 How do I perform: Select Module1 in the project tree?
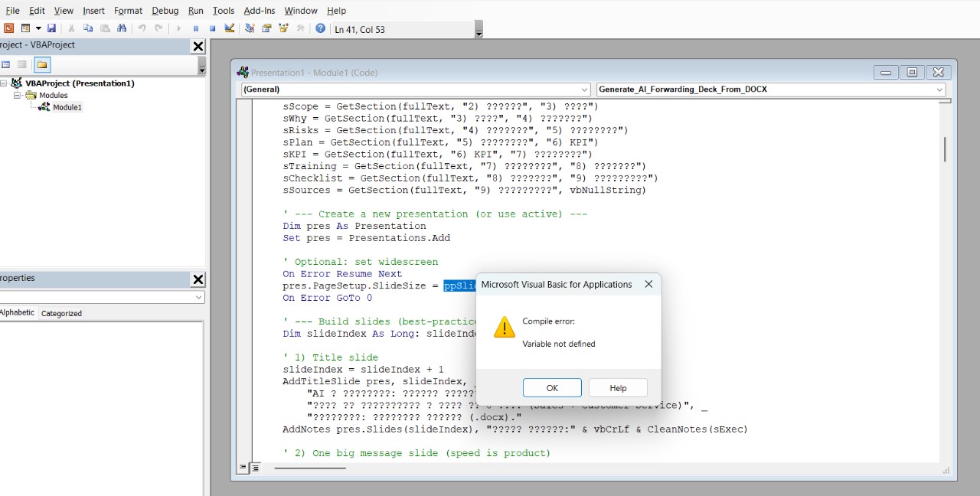tap(67, 107)
